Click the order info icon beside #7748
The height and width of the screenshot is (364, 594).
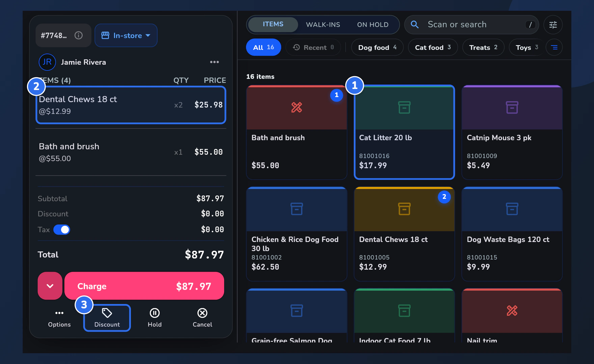coord(79,35)
